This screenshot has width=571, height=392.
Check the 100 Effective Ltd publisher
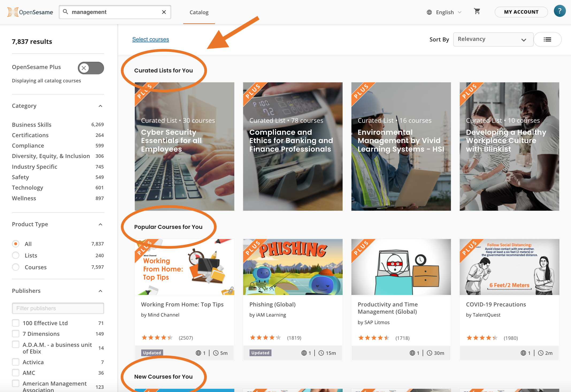16,323
